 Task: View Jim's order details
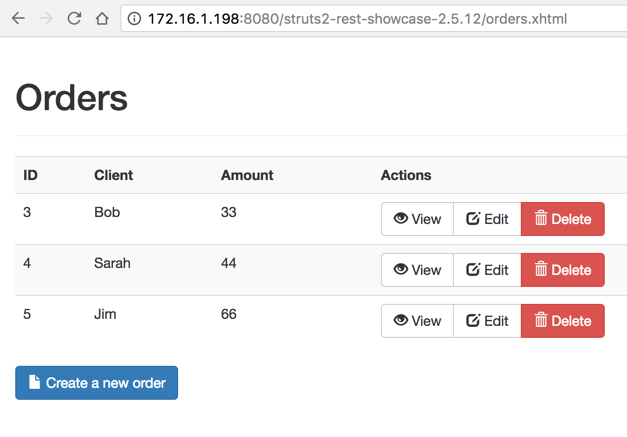pos(417,321)
